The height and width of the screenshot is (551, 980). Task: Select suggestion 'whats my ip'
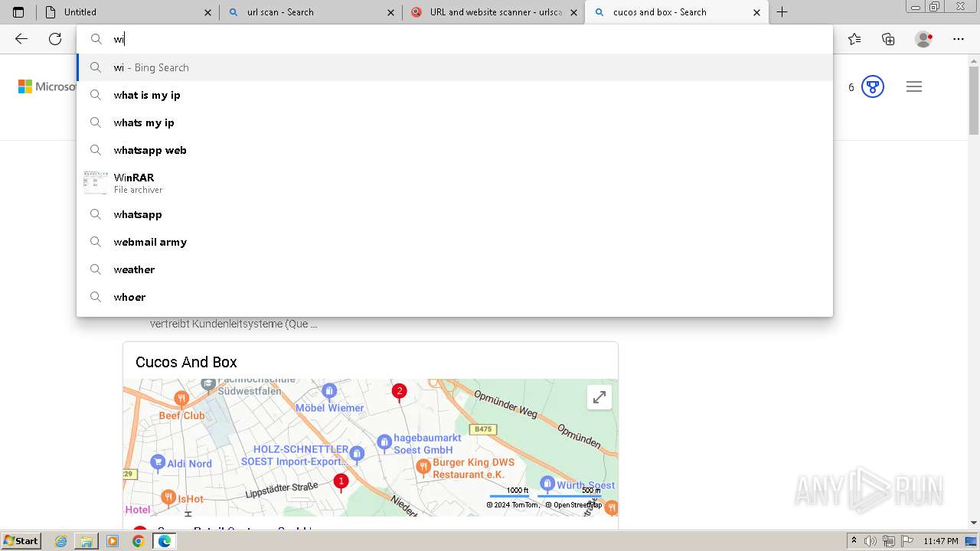pyautogui.click(x=455, y=122)
